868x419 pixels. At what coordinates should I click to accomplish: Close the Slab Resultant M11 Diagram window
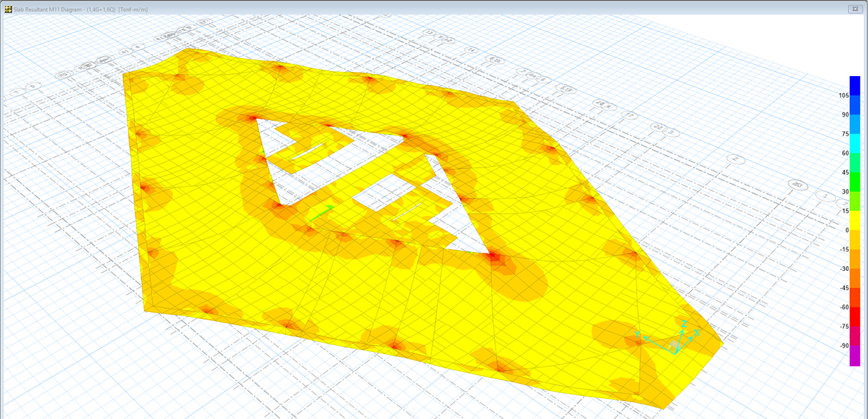(853, 8)
